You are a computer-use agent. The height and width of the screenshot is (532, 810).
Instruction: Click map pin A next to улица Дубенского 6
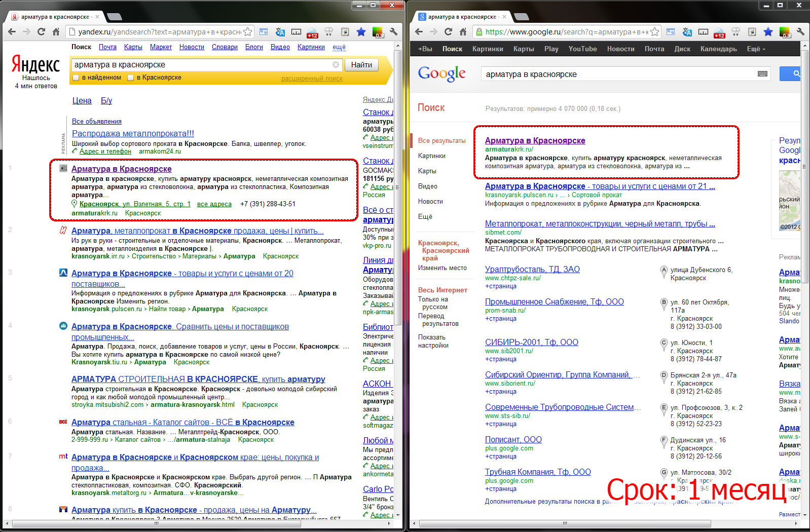pos(664,272)
